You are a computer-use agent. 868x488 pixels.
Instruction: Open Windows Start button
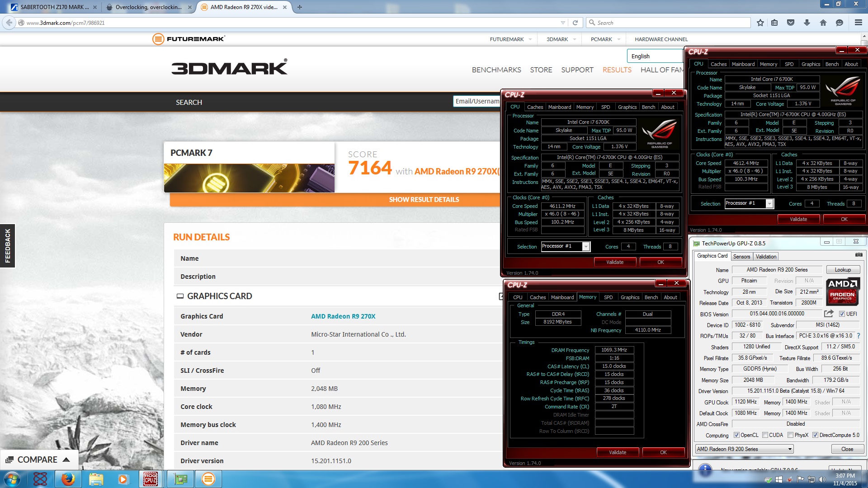pos(12,479)
